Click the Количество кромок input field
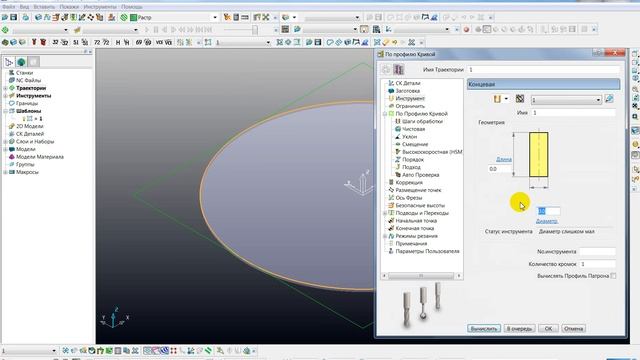 (x=598, y=264)
